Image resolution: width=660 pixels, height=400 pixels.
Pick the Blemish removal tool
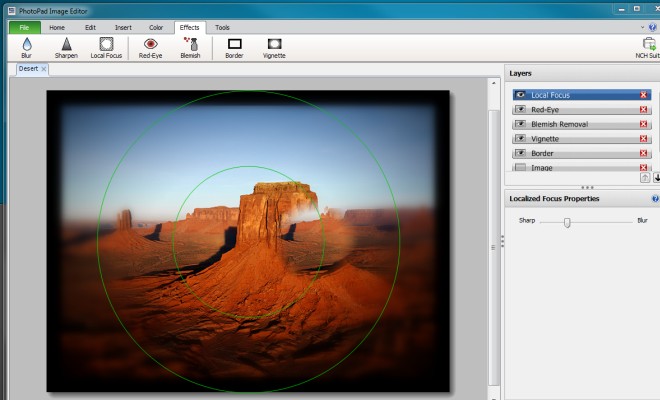[x=190, y=48]
